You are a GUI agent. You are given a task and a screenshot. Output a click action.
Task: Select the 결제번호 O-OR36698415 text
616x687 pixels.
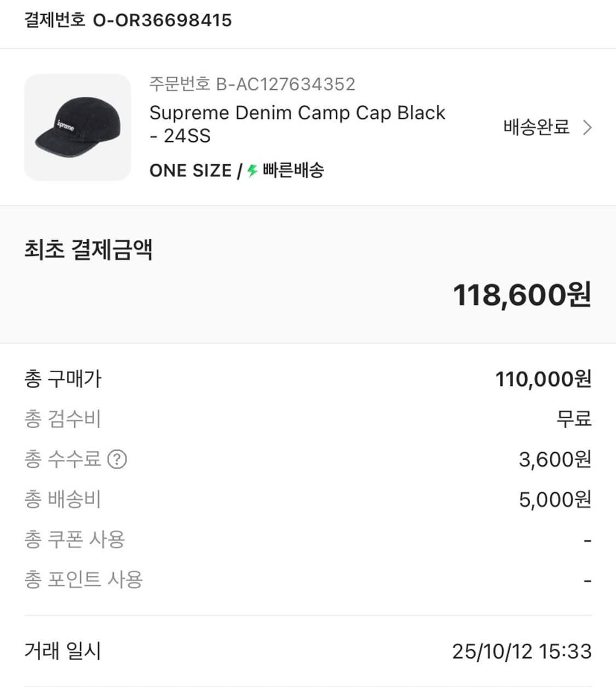point(128,20)
